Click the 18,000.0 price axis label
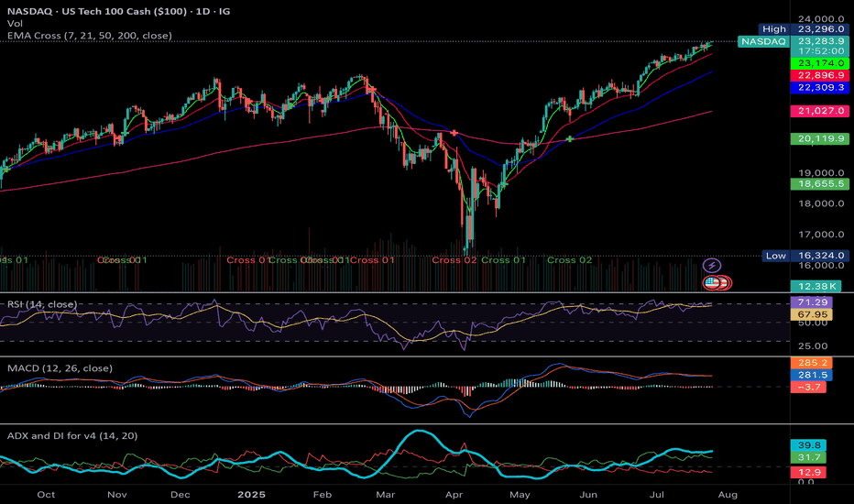This screenshot has width=854, height=504. click(821, 203)
